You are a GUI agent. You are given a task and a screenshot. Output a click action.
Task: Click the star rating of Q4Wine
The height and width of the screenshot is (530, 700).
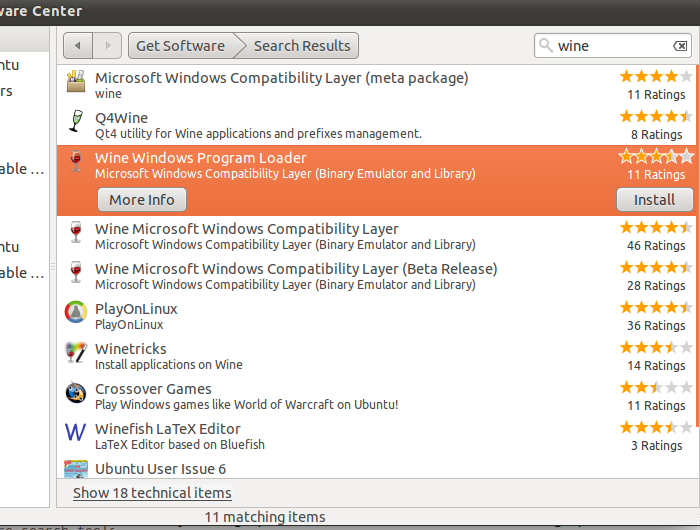[x=656, y=117]
